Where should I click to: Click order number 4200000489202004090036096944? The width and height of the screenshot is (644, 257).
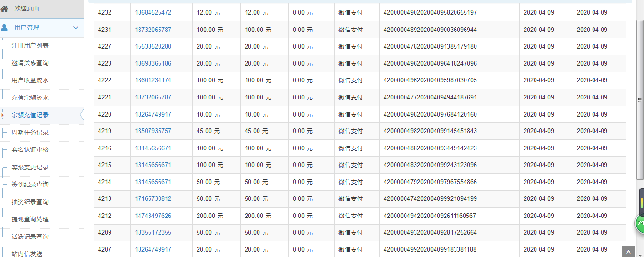[430, 30]
